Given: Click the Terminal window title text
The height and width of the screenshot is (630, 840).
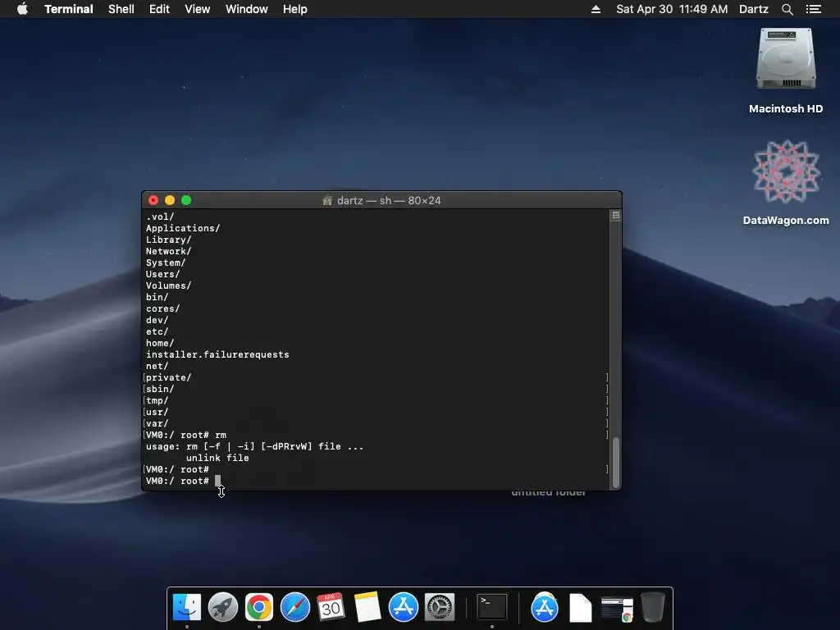Looking at the screenshot, I should (389, 200).
